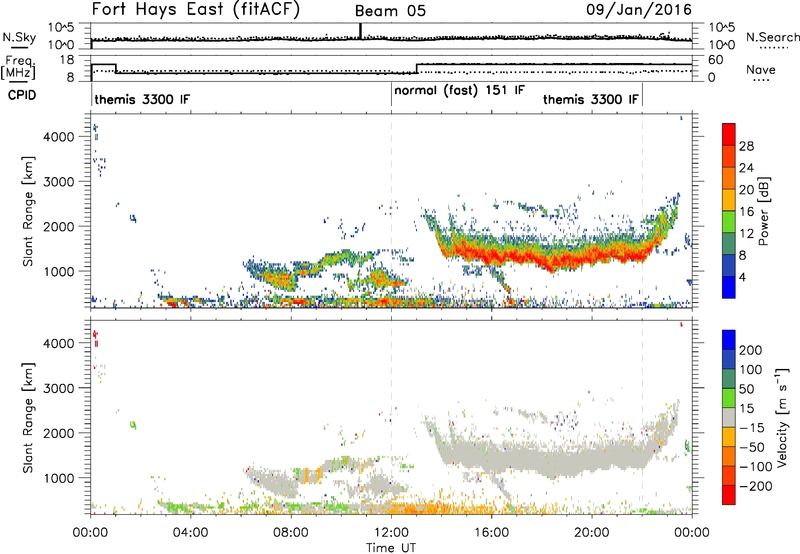
Task: Click the "3000" tick of the power panel
Action: (x=58, y=182)
